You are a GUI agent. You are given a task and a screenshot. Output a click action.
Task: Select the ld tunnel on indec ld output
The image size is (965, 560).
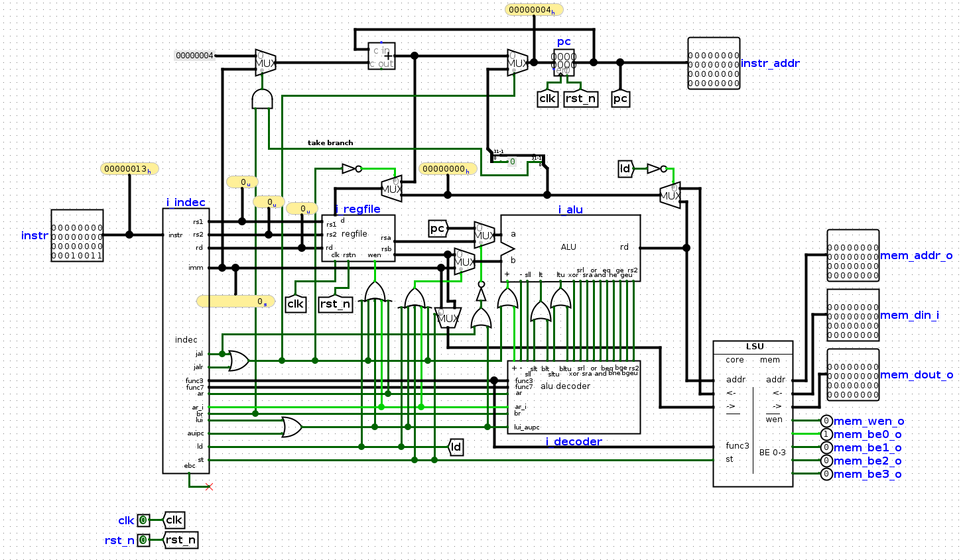455,447
